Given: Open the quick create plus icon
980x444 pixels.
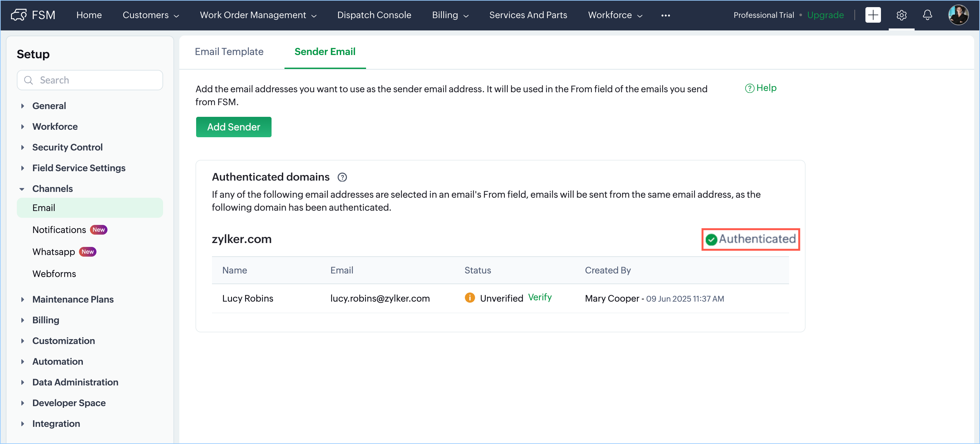Looking at the screenshot, I should point(873,15).
